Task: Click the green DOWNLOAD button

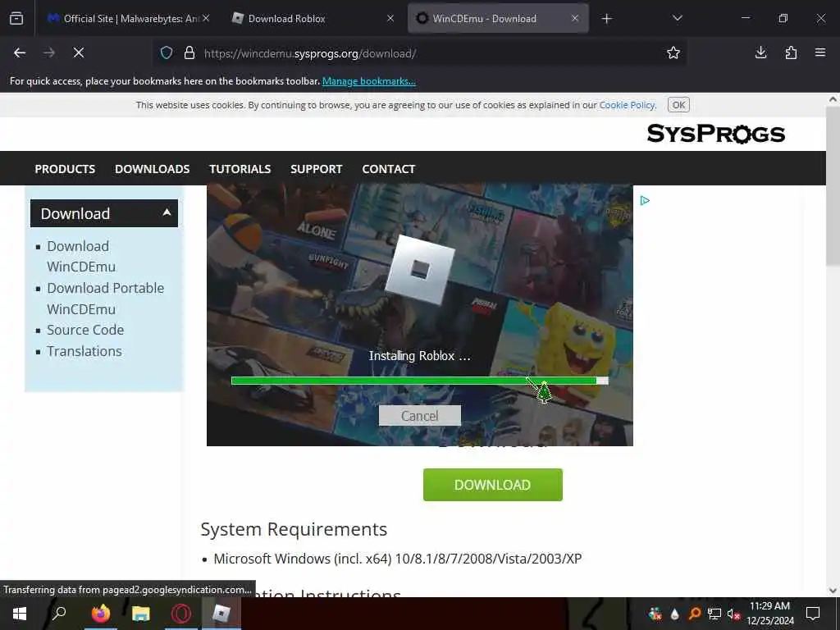Action: pyautogui.click(x=493, y=485)
